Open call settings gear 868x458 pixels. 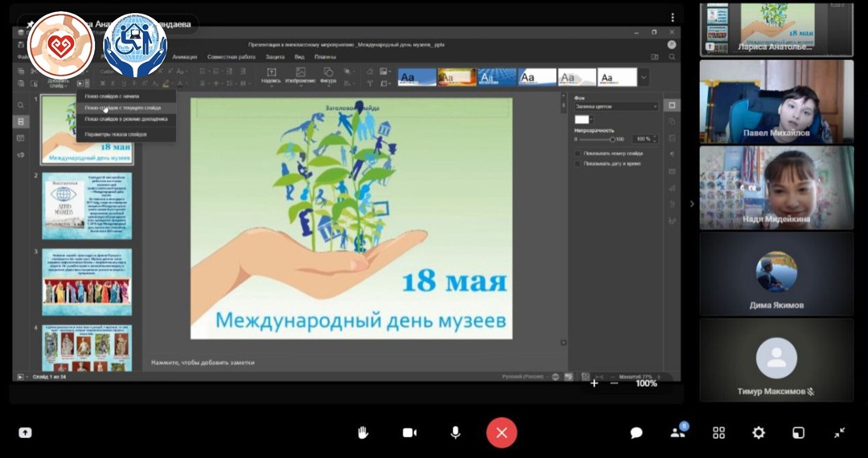coord(759,432)
